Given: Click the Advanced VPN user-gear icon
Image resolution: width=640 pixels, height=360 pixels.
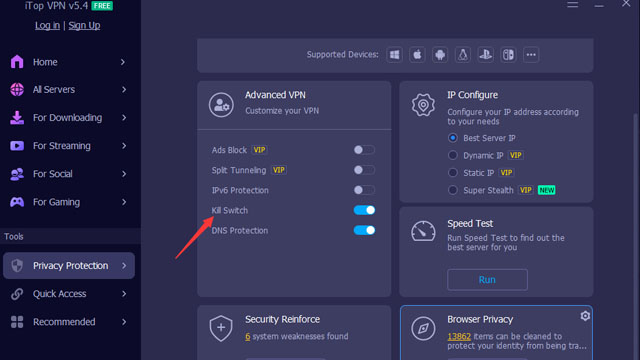Looking at the screenshot, I should coord(221,105).
